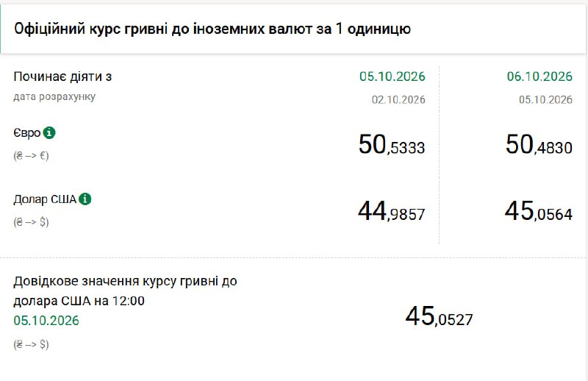
Task: Click the hryvnia to euro symbol caption
Action: (x=31, y=155)
